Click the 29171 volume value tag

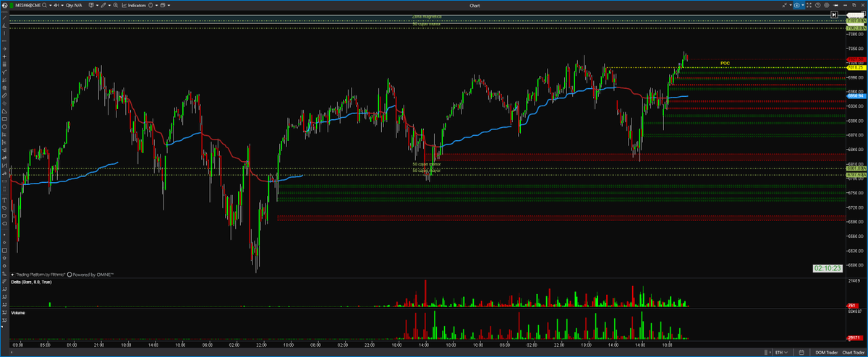point(855,337)
